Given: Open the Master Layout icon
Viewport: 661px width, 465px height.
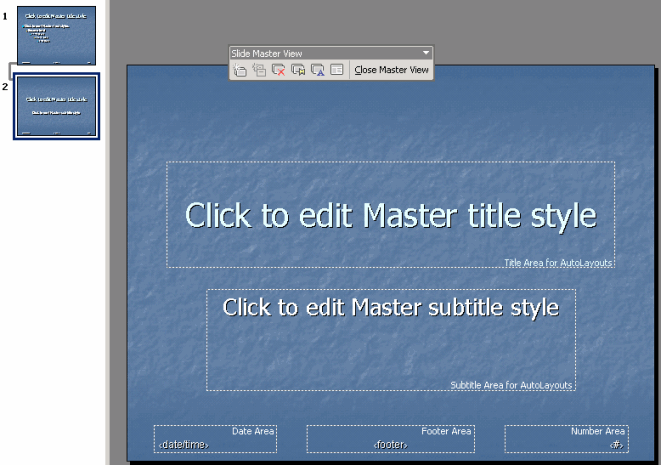Looking at the screenshot, I should [x=337, y=70].
